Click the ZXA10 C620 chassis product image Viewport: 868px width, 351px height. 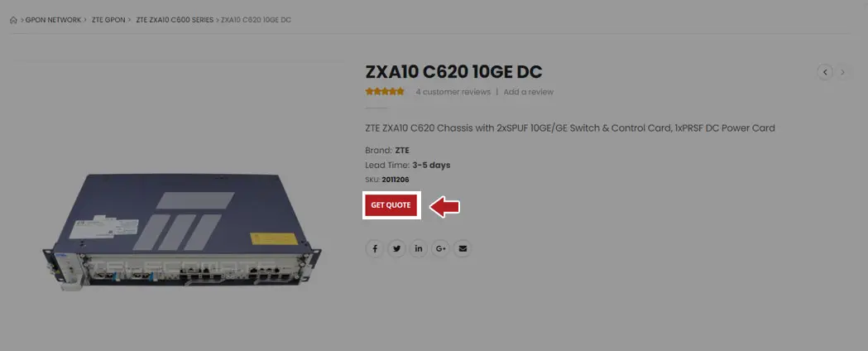[x=183, y=232]
